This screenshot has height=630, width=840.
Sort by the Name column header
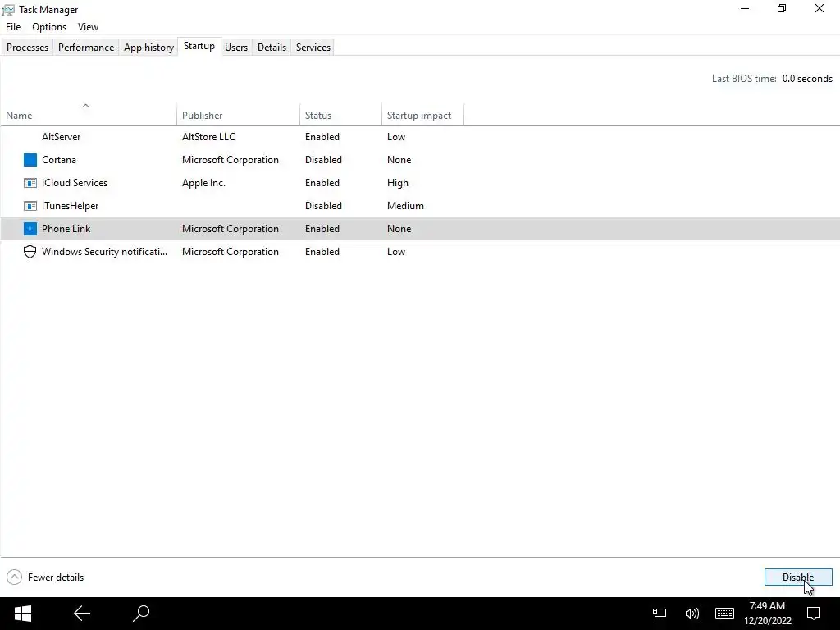tap(89, 115)
